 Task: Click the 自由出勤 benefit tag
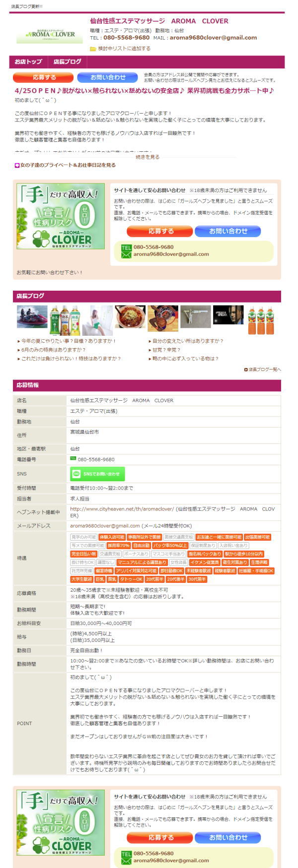point(142,546)
